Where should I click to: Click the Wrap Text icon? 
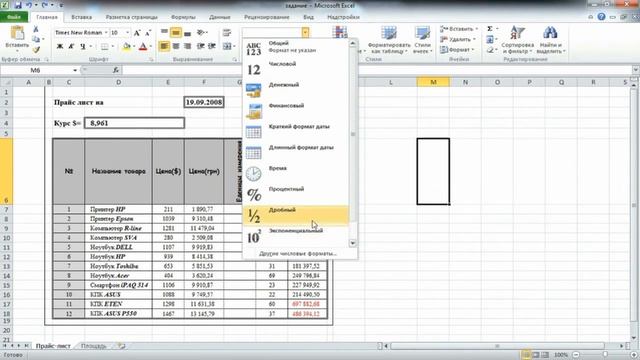tap(227, 33)
